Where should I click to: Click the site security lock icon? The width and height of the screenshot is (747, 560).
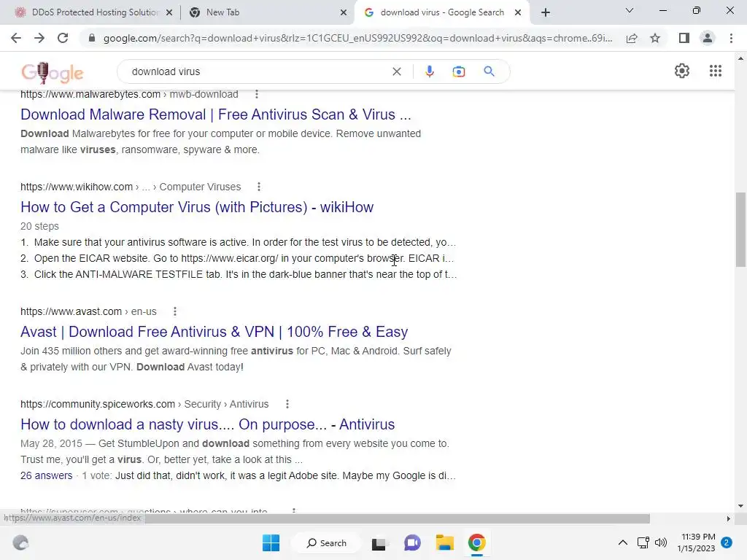coord(92,38)
